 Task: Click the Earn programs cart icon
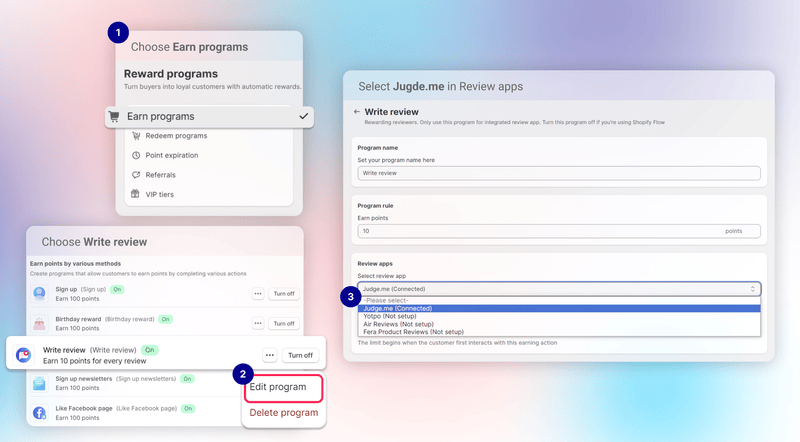click(114, 116)
